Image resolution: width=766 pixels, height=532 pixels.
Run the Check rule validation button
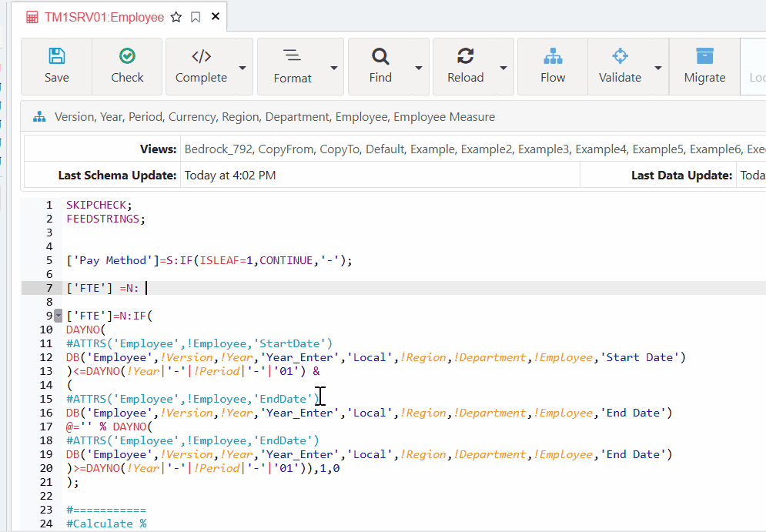(x=127, y=66)
